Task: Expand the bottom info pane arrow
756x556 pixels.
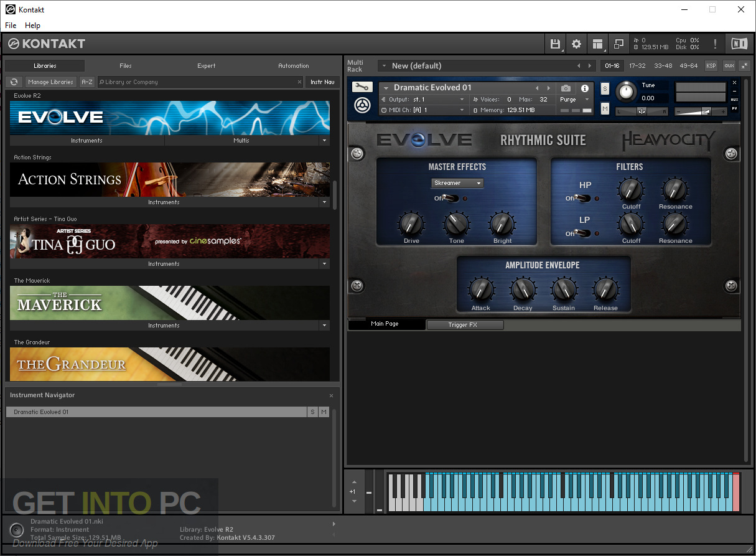Action: [334, 524]
